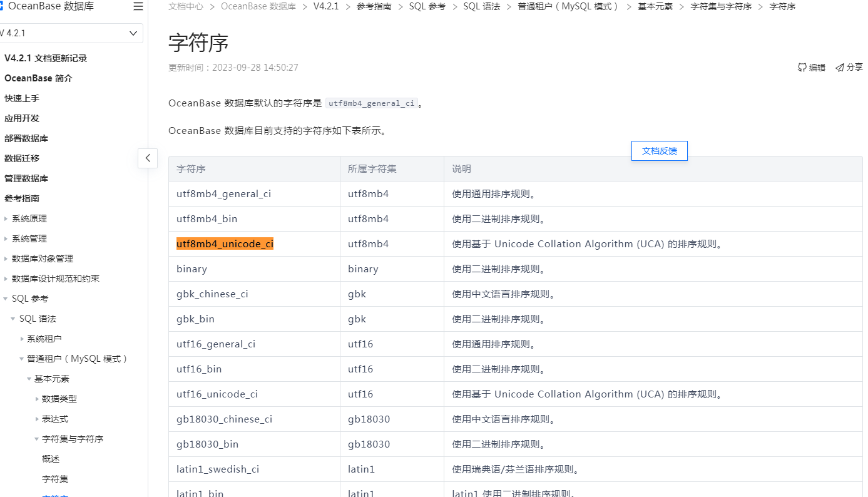The width and height of the screenshot is (868, 497).
Task: Open 管理数据库 in the sidebar
Action: coord(26,178)
